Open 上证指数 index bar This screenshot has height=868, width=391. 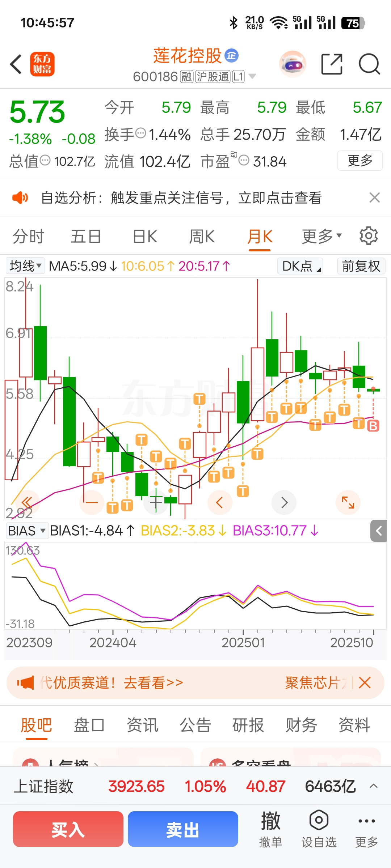pyautogui.click(x=195, y=786)
